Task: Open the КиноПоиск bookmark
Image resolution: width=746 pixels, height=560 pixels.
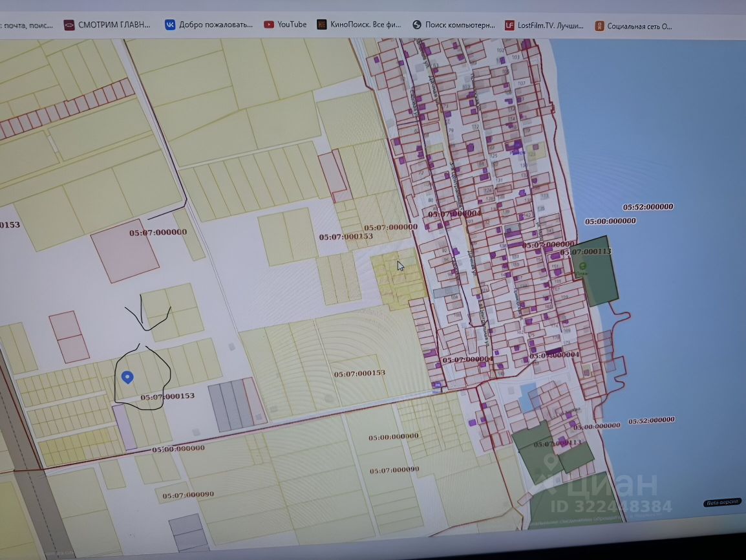Action: point(359,25)
